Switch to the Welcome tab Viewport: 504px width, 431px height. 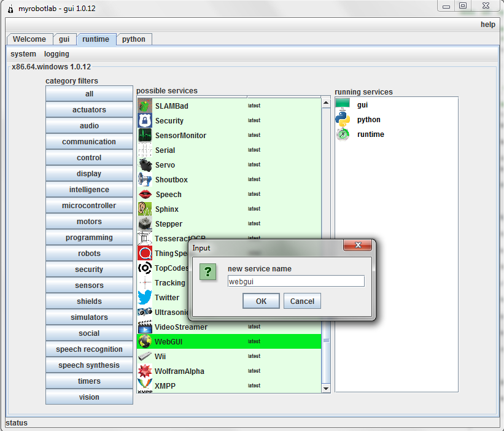tap(29, 39)
